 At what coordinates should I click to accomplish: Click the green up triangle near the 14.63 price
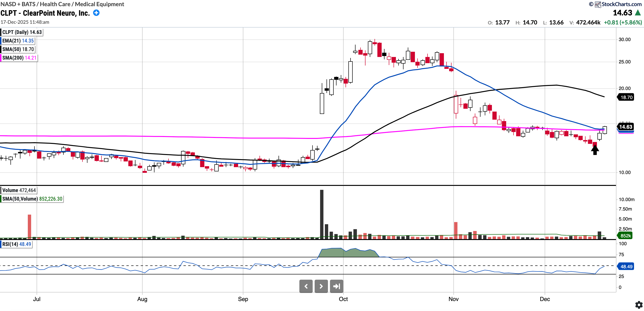point(638,13)
